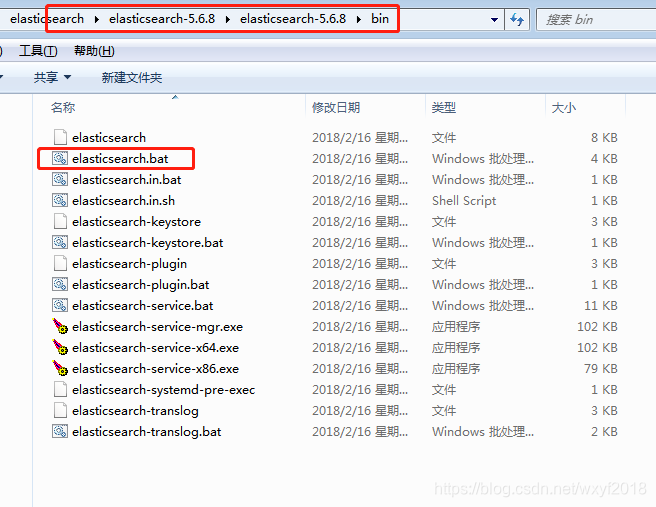
Task: Select the elasticsearch-service.bat file name
Action: 143,305
